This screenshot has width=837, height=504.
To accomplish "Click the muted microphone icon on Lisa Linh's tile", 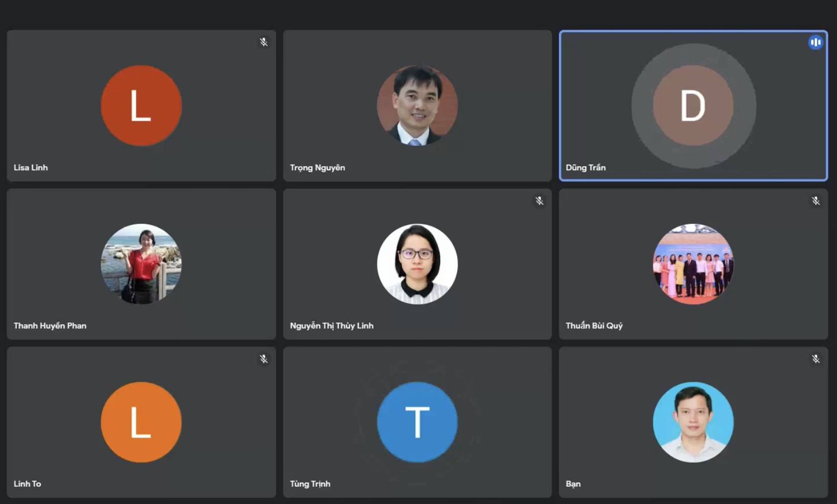I will pos(263,42).
